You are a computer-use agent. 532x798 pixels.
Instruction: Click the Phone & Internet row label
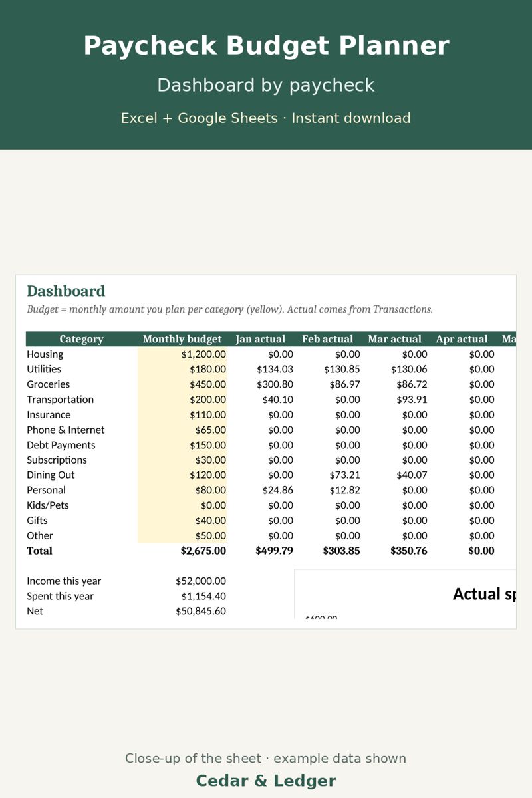click(66, 430)
